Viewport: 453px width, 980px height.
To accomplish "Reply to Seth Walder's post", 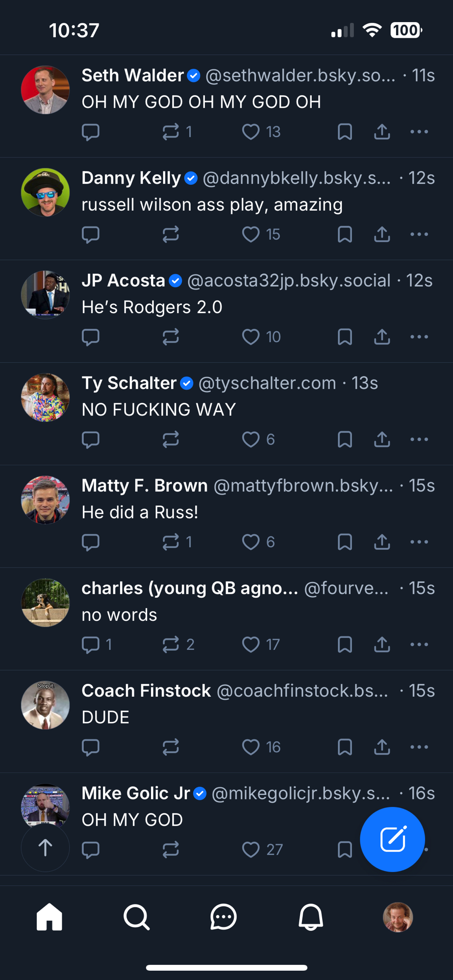I will [x=91, y=132].
